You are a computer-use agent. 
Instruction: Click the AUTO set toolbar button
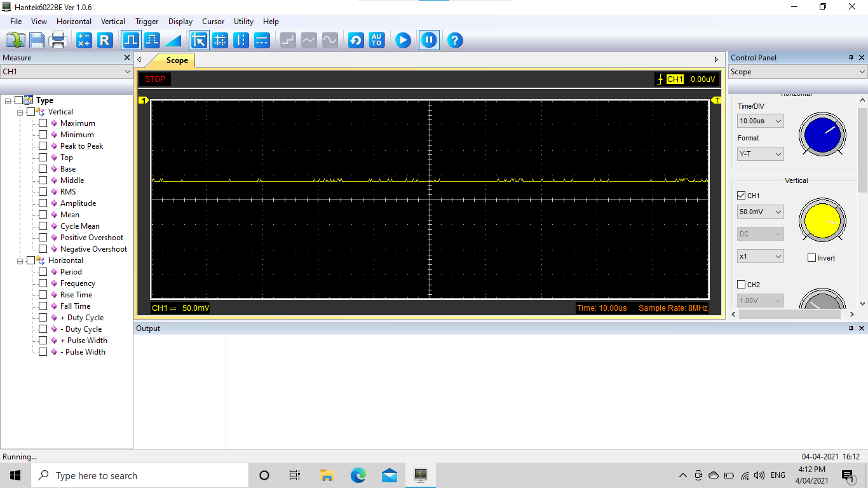click(x=377, y=41)
